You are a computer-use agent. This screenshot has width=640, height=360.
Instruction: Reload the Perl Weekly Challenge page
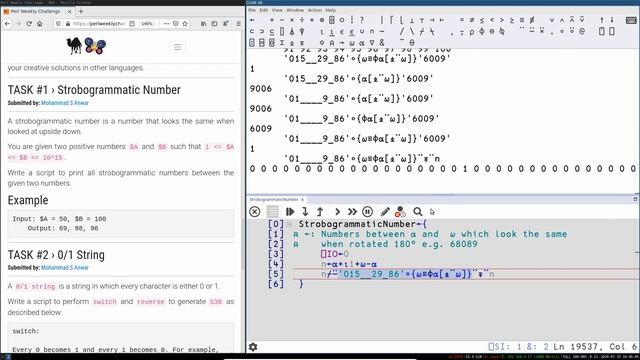pos(29,24)
